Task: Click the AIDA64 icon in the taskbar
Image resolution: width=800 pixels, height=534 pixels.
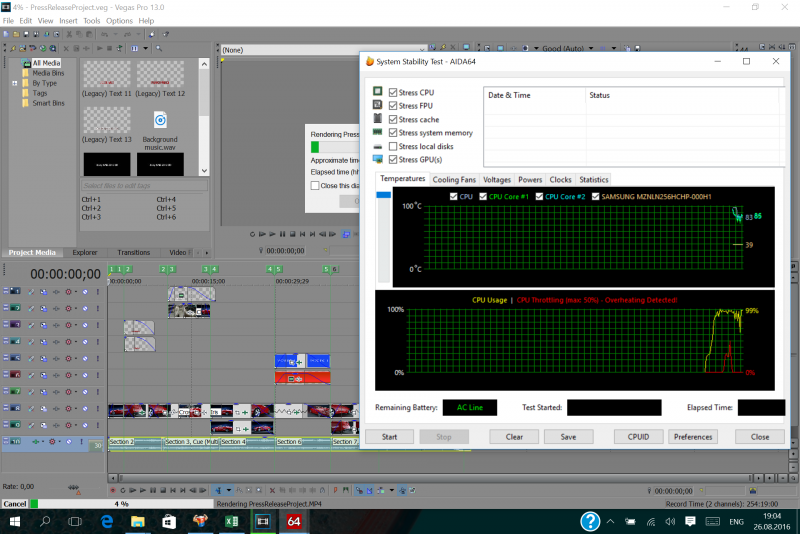Action: click(x=295, y=522)
